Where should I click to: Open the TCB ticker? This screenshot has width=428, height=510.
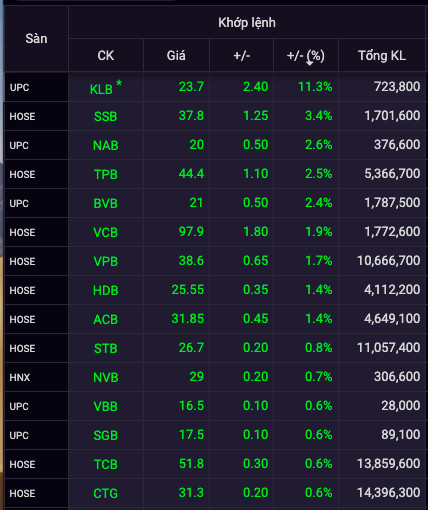coord(106,464)
